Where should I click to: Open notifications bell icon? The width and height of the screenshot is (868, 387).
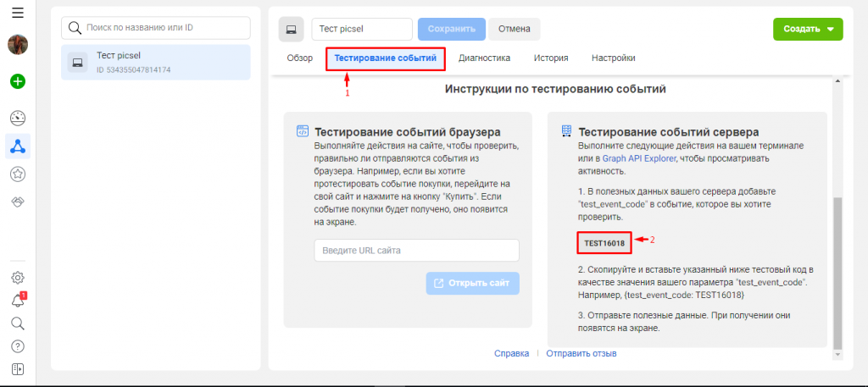click(x=19, y=301)
